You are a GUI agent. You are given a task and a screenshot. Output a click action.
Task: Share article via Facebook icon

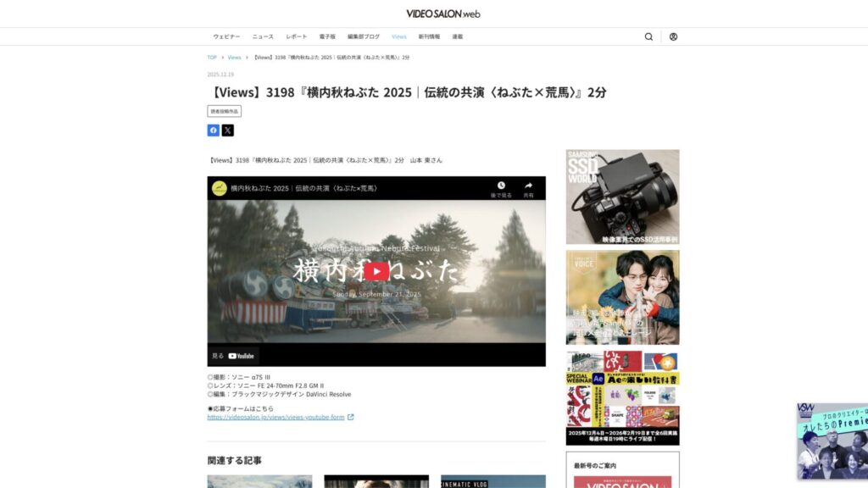(x=214, y=130)
